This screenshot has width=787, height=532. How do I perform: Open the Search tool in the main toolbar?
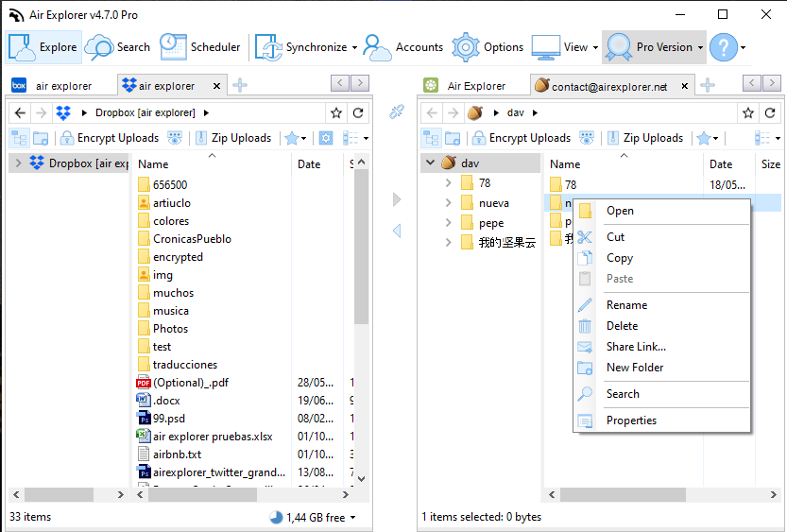[x=117, y=47]
